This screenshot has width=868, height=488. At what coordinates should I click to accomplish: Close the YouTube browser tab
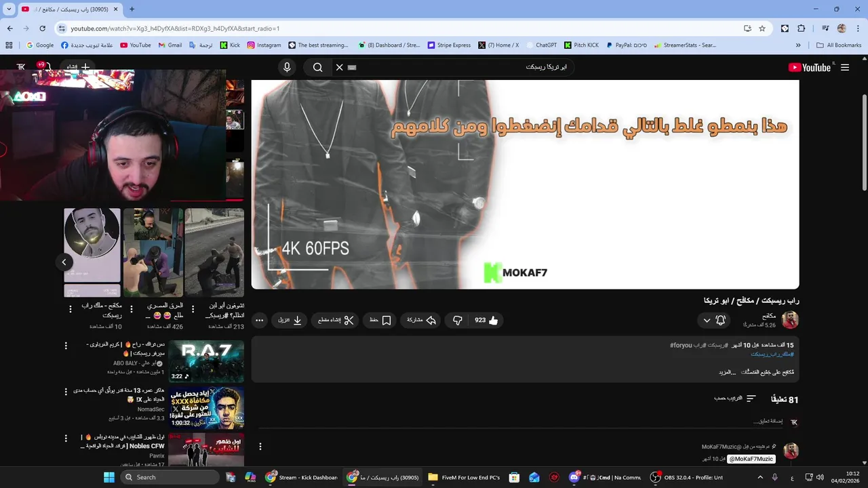[116, 9]
